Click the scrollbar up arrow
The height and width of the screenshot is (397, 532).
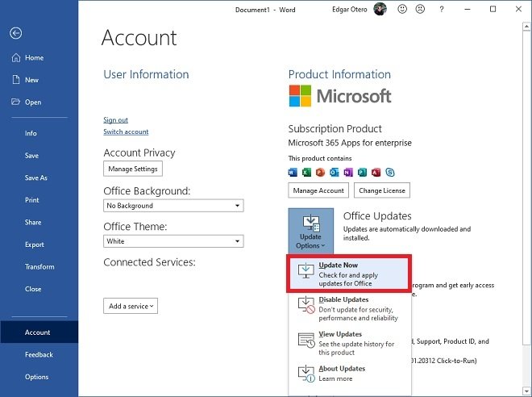526,26
